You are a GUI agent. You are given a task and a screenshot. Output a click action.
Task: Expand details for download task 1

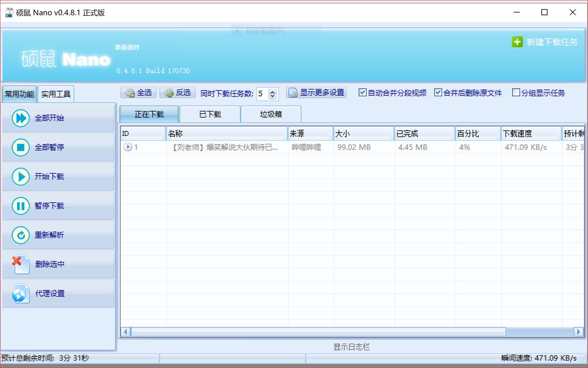(x=128, y=147)
